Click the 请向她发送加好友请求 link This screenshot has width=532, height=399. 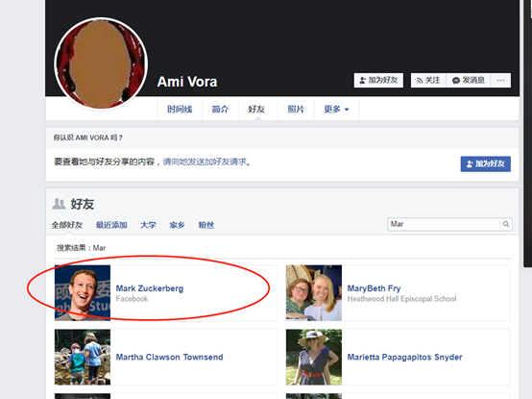[205, 162]
